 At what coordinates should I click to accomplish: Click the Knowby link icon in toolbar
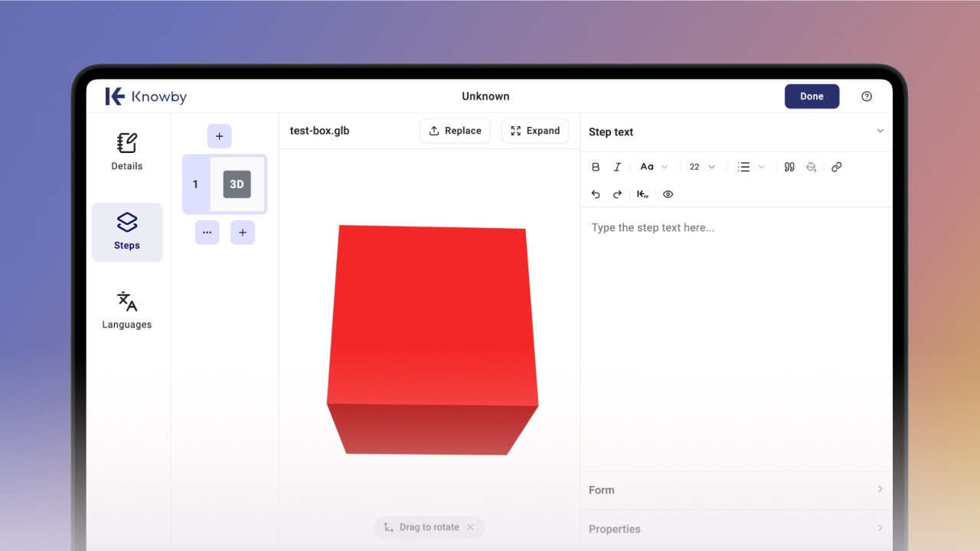[643, 194]
